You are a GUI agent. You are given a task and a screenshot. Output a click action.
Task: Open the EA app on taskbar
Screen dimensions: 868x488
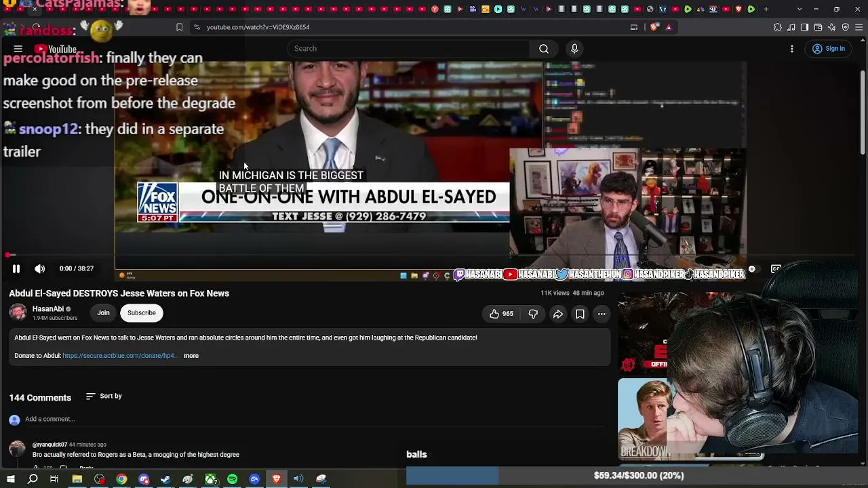tap(254, 479)
